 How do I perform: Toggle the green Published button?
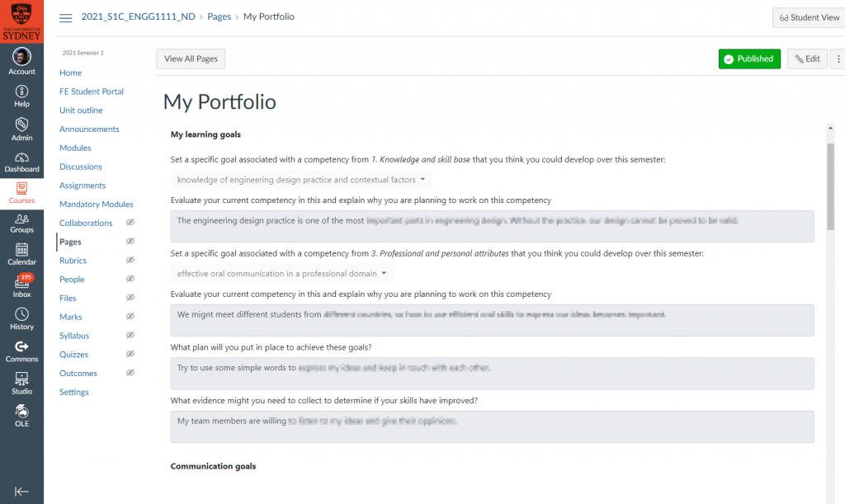coord(749,59)
